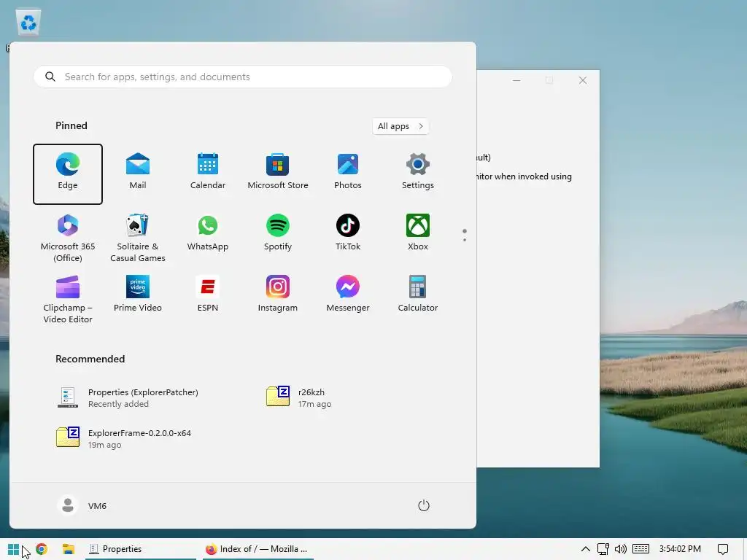This screenshot has width=747, height=560.
Task: Focus the Start menu search box
Action: pos(242,77)
